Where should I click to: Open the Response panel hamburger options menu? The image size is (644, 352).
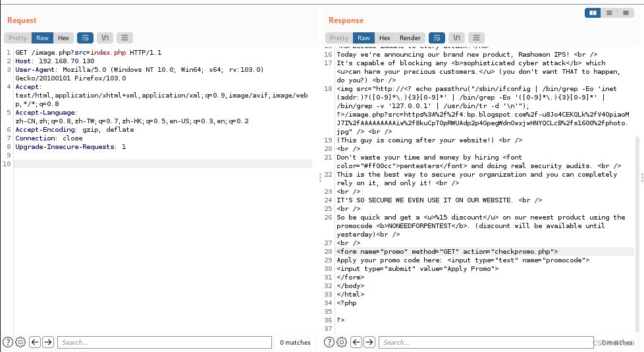[476, 38]
